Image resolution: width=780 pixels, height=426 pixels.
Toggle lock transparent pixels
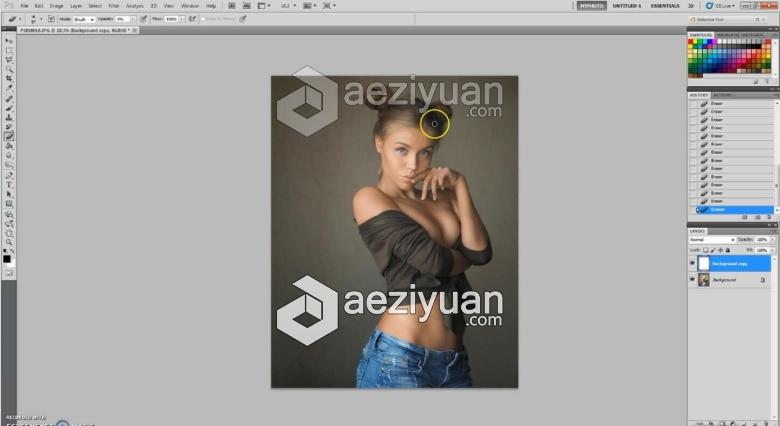point(706,250)
